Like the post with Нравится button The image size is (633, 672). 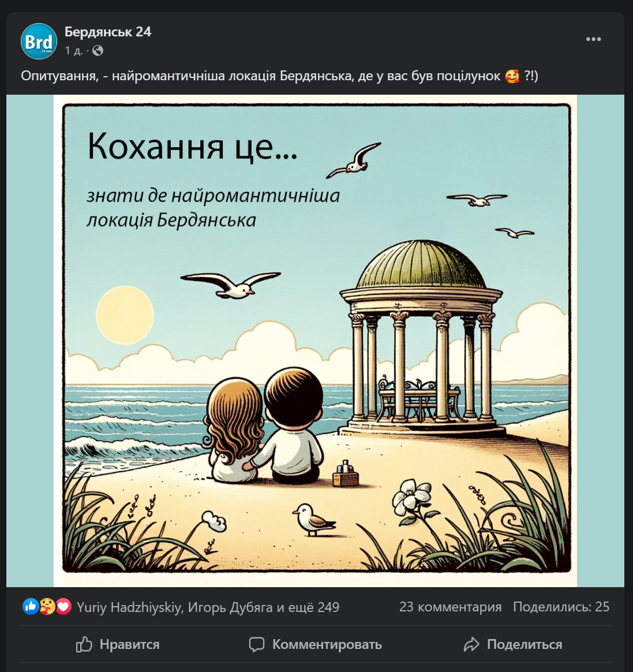[x=117, y=644]
